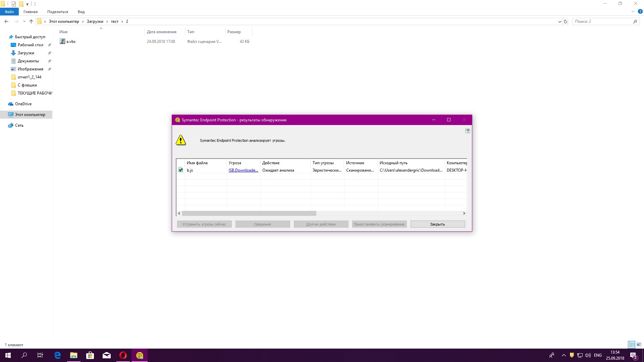Switch to the Вид ribbon tab

tap(81, 12)
